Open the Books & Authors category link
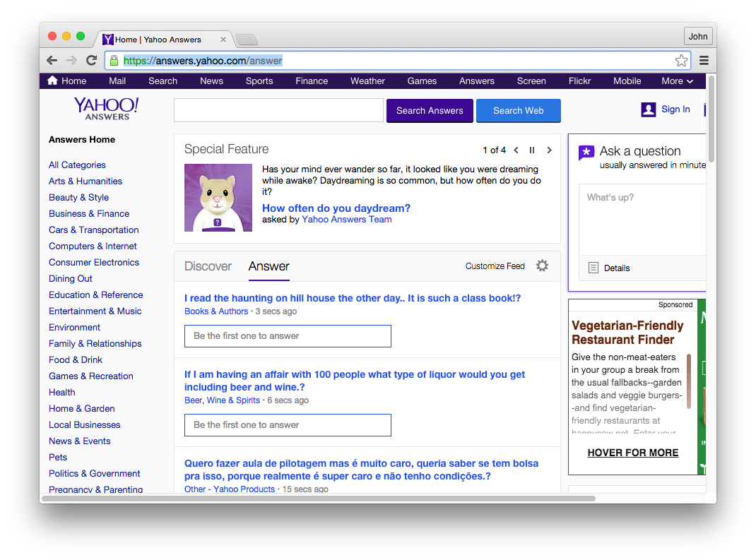This screenshot has width=756, height=560. 216,311
